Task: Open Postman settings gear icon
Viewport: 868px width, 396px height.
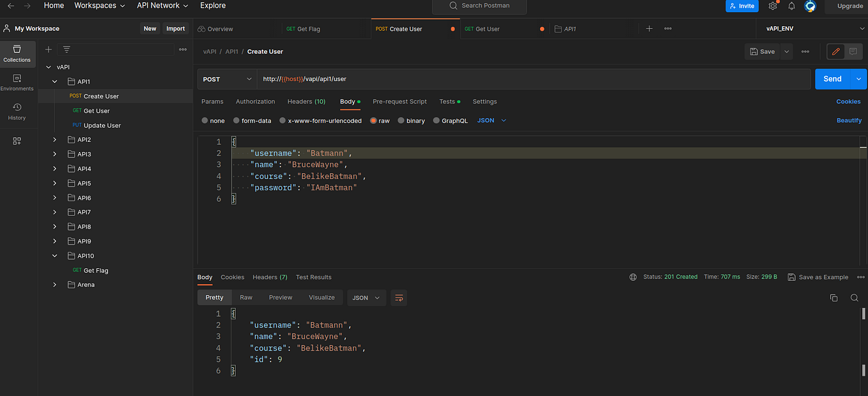Action: pos(772,5)
